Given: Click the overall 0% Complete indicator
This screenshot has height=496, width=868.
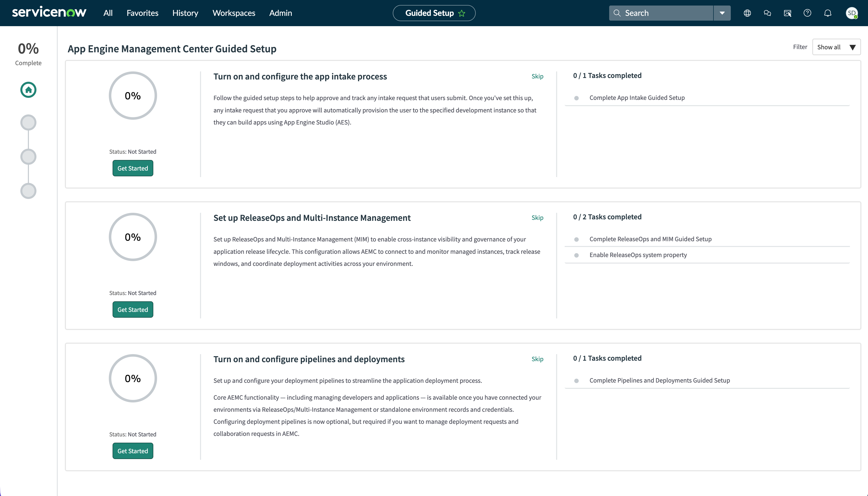Looking at the screenshot, I should [x=28, y=54].
